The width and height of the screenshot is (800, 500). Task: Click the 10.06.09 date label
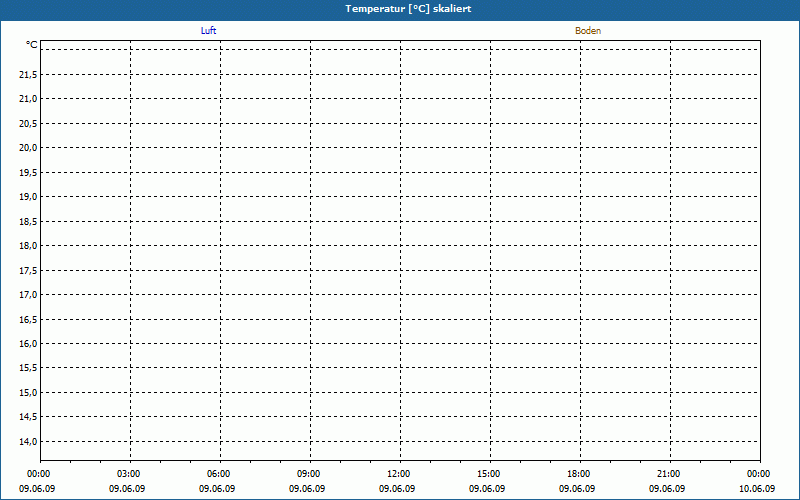pos(757,489)
